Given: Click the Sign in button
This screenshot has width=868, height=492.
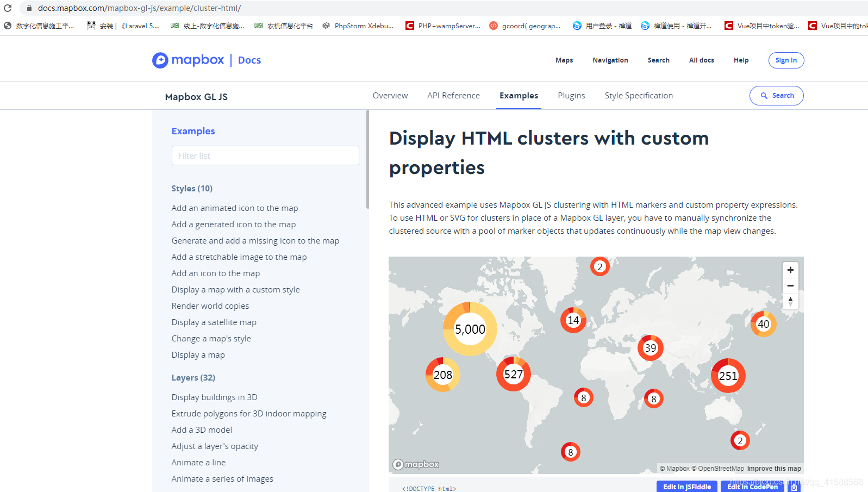Looking at the screenshot, I should (x=786, y=60).
